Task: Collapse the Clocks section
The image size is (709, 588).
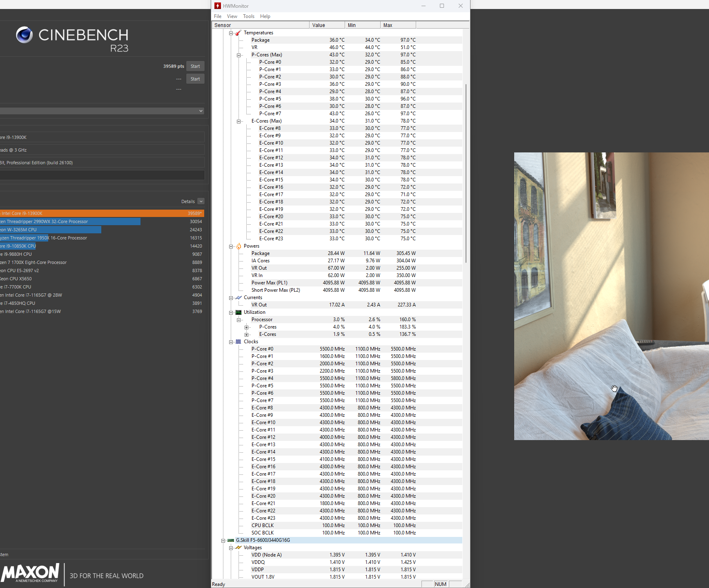Action: point(231,342)
